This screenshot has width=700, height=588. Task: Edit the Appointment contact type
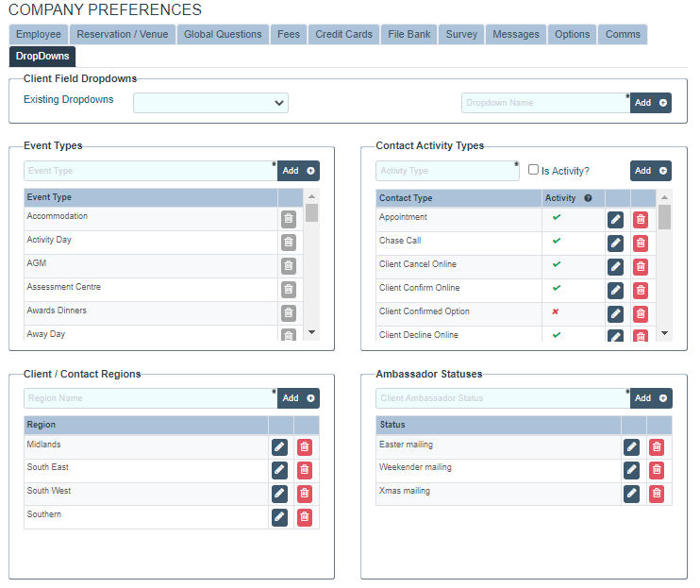pos(615,220)
